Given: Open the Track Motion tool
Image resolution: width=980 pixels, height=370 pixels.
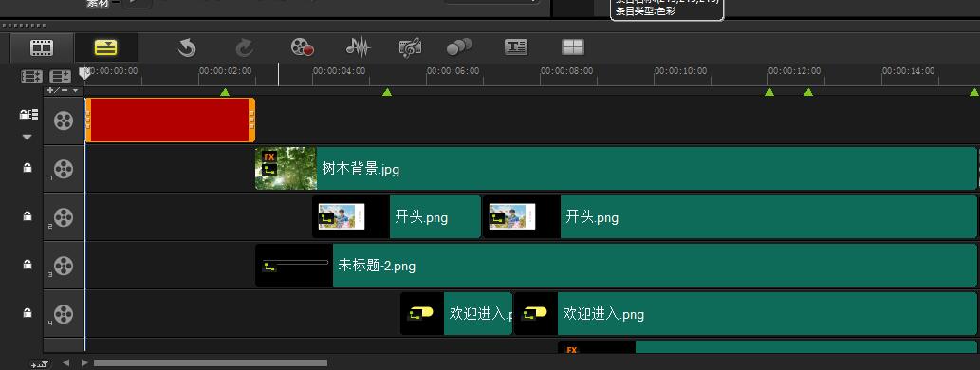Looking at the screenshot, I should click(459, 47).
